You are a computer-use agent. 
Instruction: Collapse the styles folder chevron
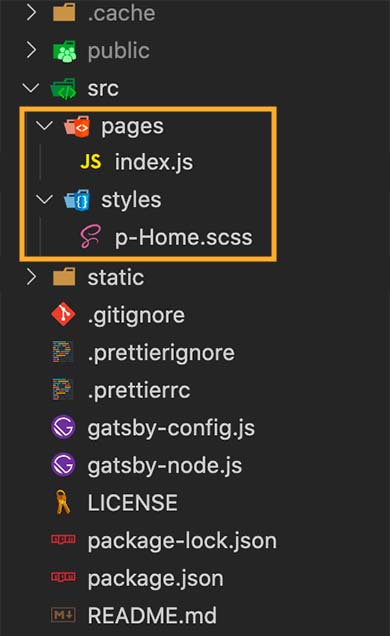(45, 199)
